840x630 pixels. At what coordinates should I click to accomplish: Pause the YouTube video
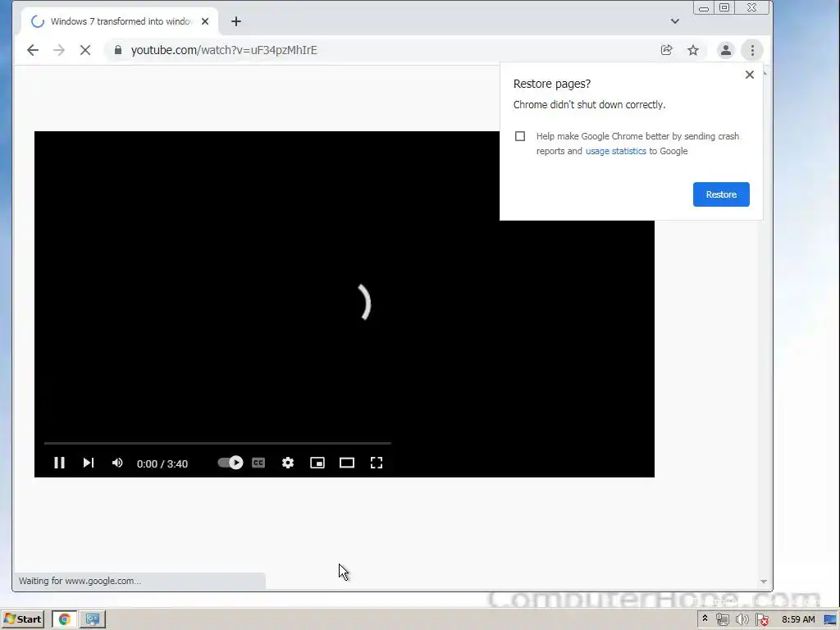tap(59, 463)
